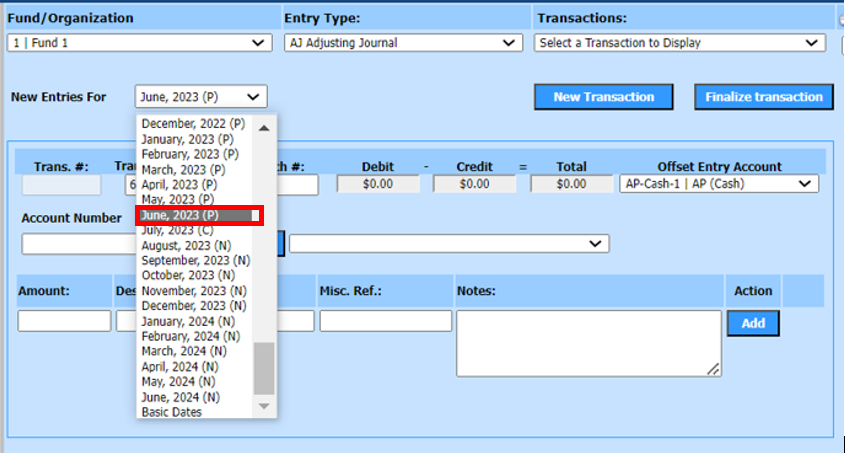Pick Basic Dates at list bottom
This screenshot has width=846, height=453.
tap(171, 412)
